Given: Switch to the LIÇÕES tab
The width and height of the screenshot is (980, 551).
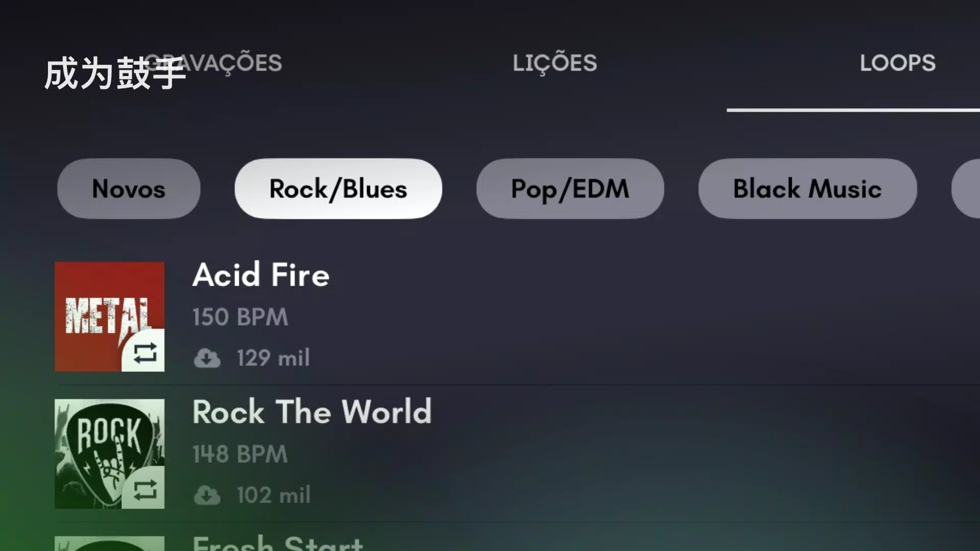Looking at the screenshot, I should tap(555, 64).
